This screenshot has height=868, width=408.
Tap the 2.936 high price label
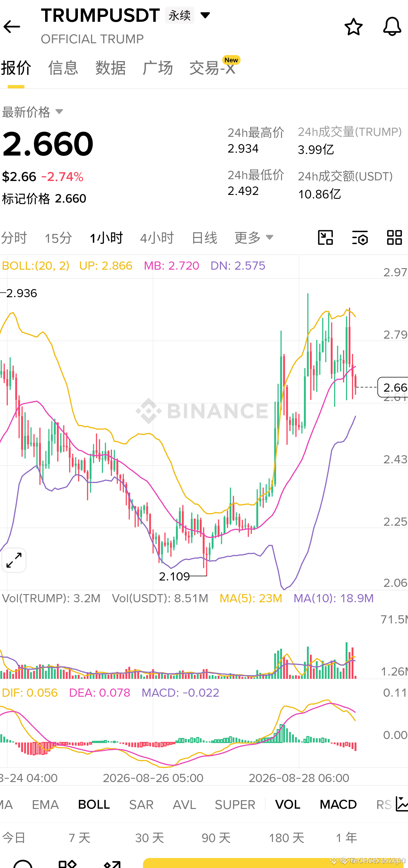22,293
